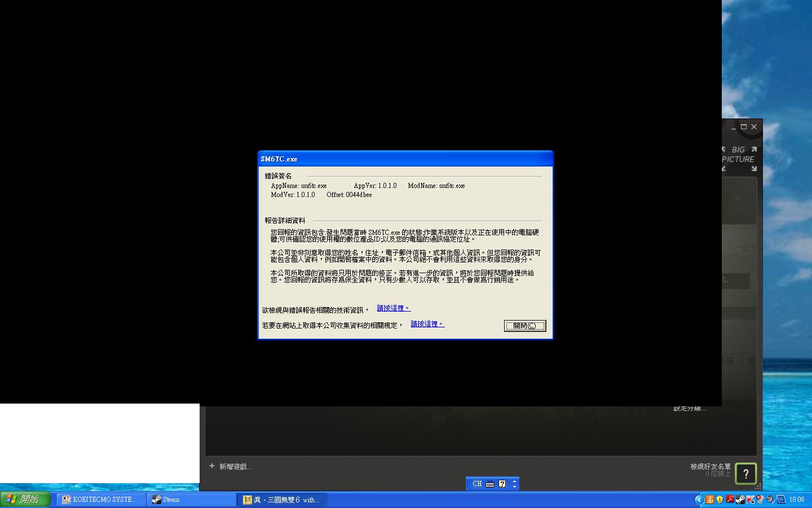
Task: Click ModName: sm6tc.exe text in dialog
Action: point(436,186)
